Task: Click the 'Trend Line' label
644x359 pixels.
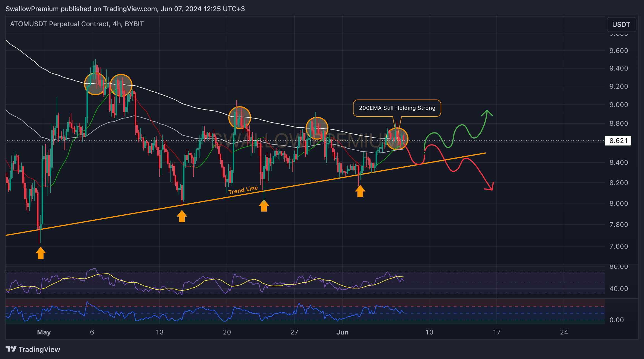Action: (x=243, y=190)
